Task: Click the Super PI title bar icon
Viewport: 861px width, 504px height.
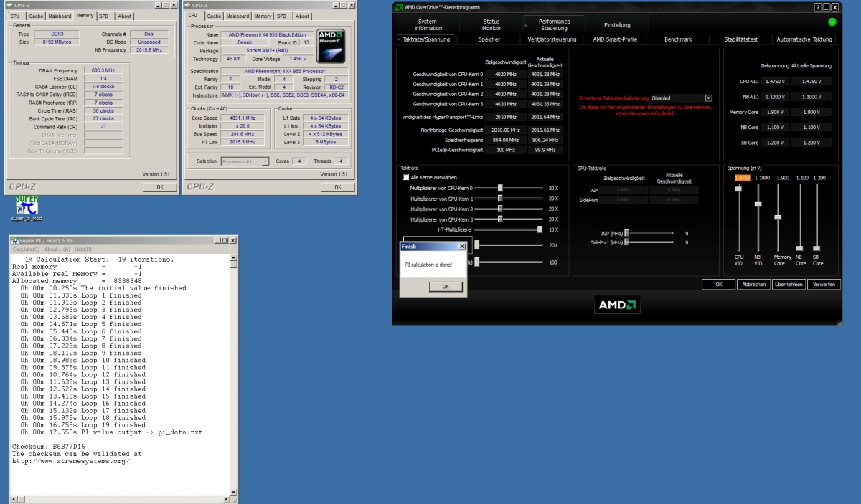Action: (14, 240)
